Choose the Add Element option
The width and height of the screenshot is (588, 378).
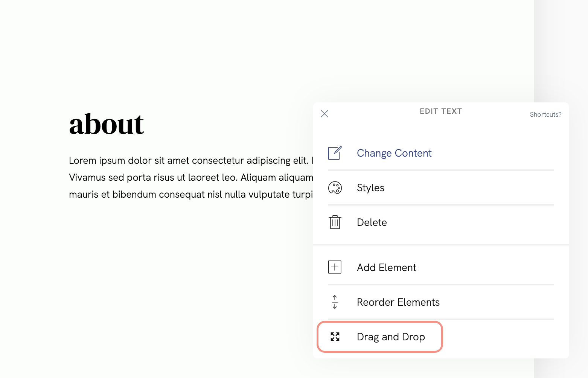[x=386, y=267]
